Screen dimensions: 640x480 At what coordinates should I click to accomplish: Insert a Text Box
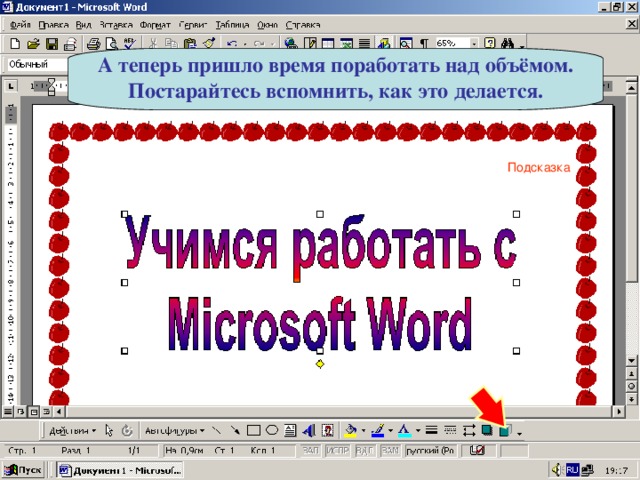point(290,430)
